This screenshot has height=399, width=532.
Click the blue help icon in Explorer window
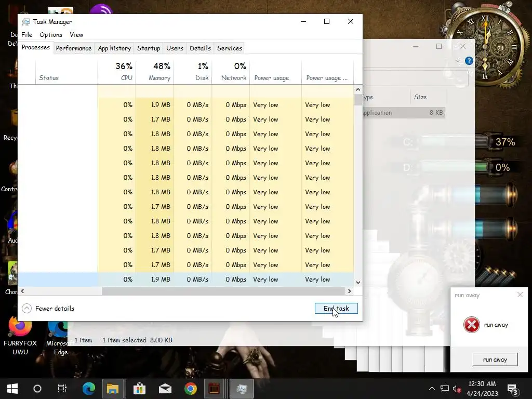(469, 61)
